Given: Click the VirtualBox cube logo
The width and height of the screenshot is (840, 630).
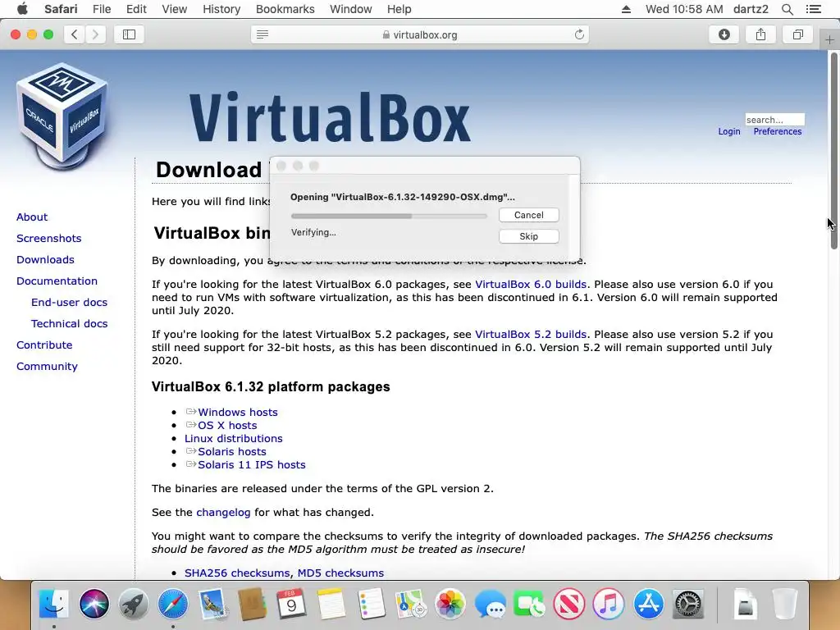Looking at the screenshot, I should tap(62, 116).
